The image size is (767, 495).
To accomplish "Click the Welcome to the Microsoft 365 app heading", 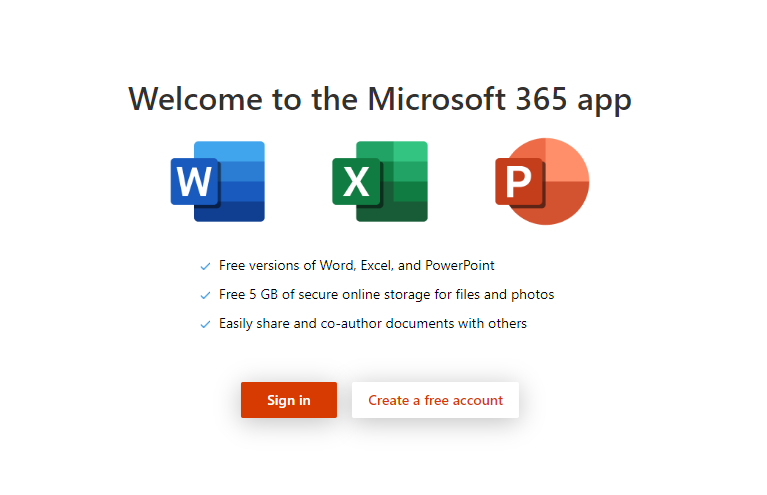I will point(380,100).
